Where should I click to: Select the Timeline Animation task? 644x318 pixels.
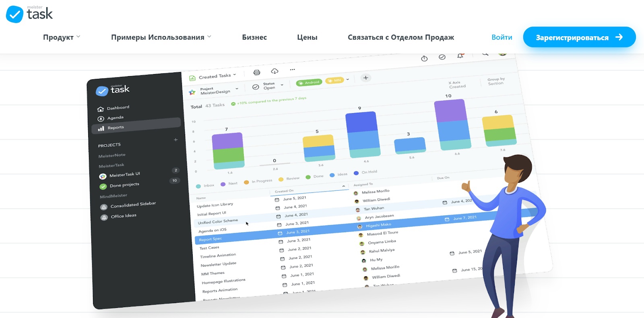point(218,256)
